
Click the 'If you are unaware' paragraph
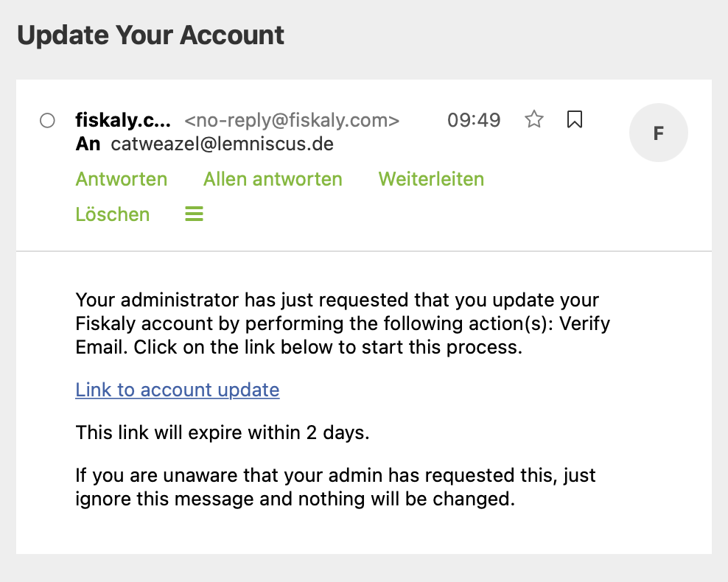coord(335,487)
